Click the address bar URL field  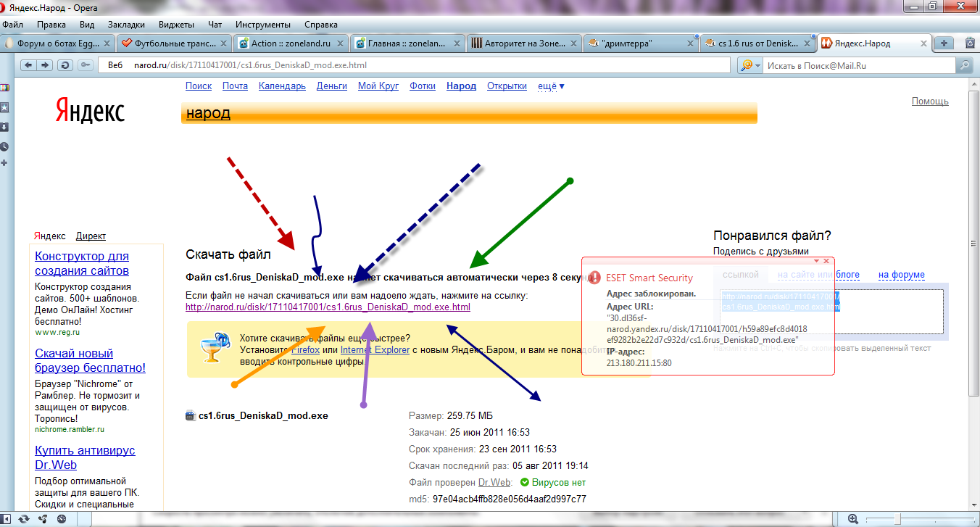413,65
